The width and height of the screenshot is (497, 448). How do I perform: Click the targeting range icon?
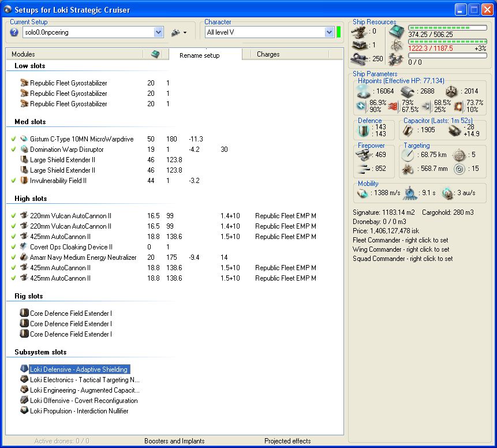408,155
